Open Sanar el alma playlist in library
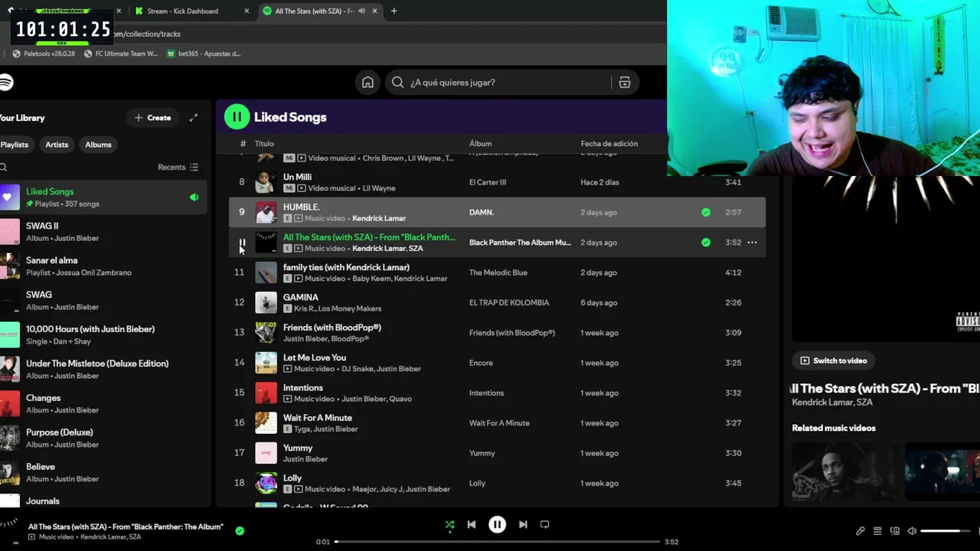Screen dimensions: 980x551 click(x=103, y=266)
